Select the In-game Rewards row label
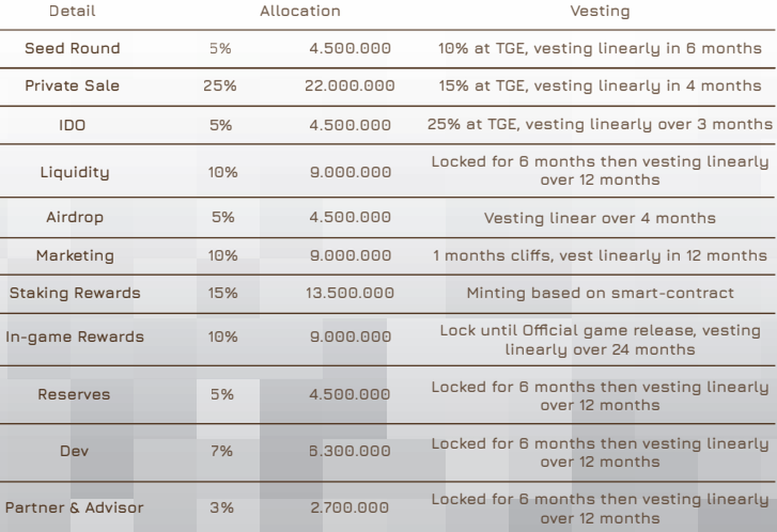Image resolution: width=777 pixels, height=532 pixels. pyautogui.click(x=74, y=337)
